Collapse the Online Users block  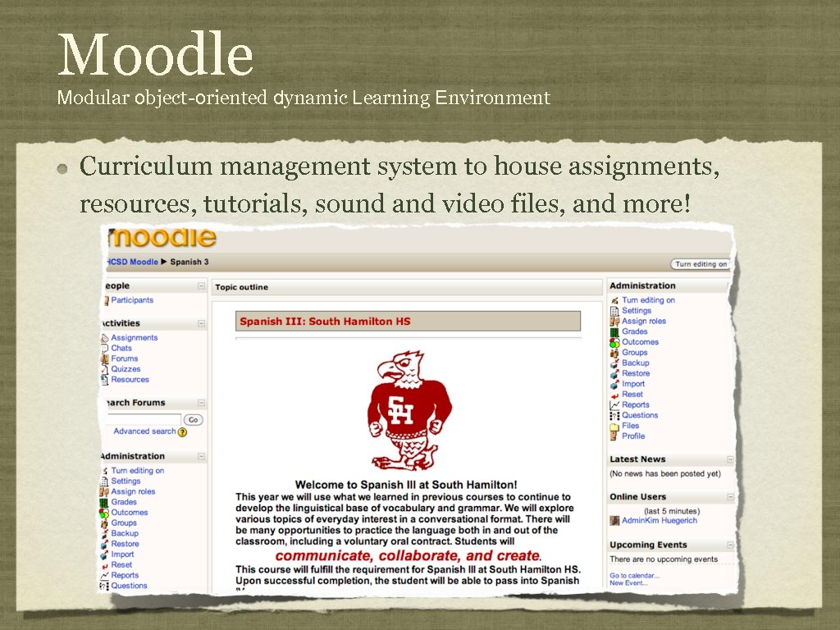730,497
